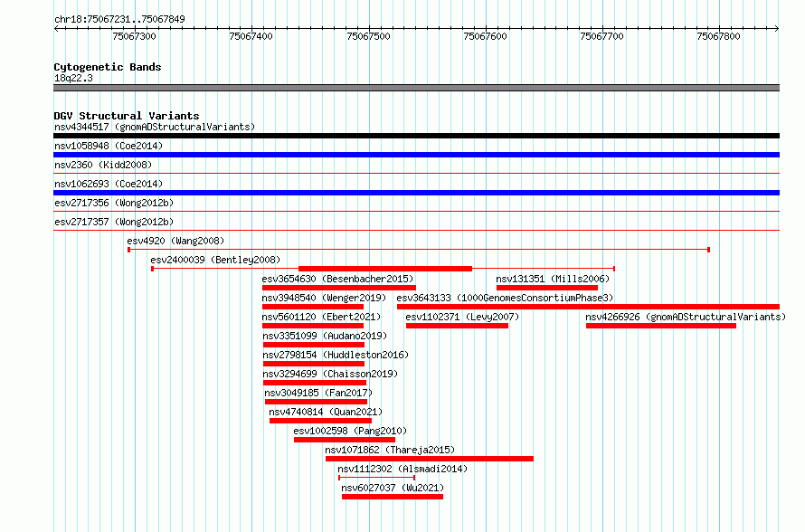
Task: Click the 18q22.3 band label
Action: tap(73, 78)
